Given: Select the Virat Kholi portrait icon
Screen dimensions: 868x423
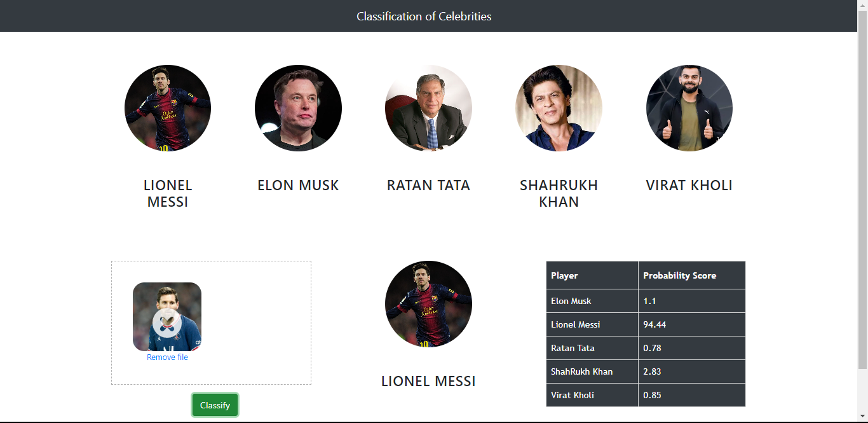Looking at the screenshot, I should [689, 108].
